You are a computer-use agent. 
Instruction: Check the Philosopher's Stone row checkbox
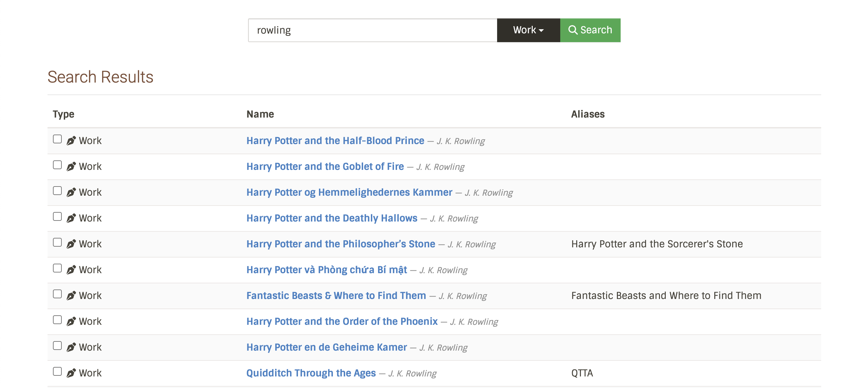[57, 242]
